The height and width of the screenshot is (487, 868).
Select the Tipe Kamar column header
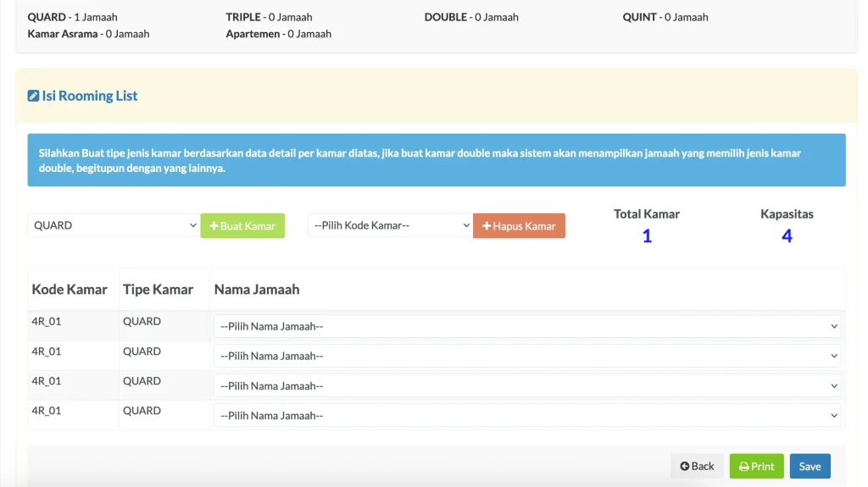coord(158,289)
